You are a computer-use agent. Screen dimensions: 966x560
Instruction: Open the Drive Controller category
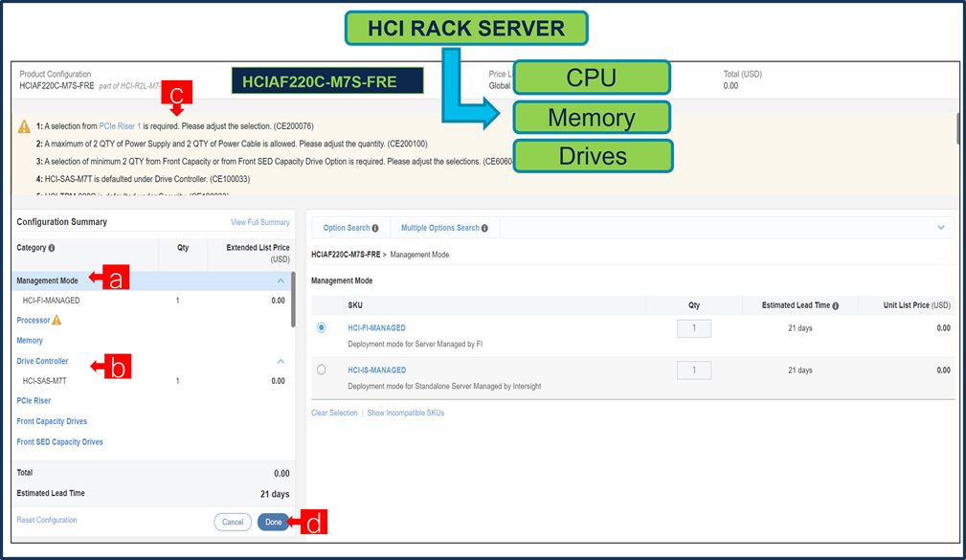click(x=42, y=361)
